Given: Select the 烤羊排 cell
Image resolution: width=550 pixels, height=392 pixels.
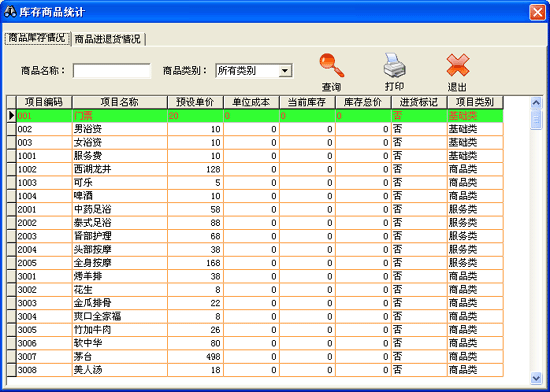Looking at the screenshot, I should pos(120,276).
